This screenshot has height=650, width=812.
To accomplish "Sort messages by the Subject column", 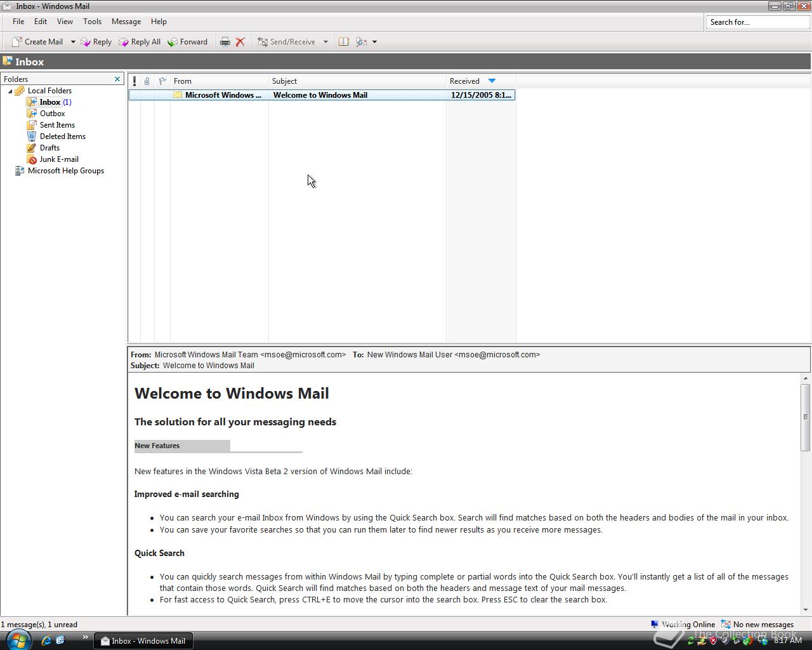I will 357,81.
